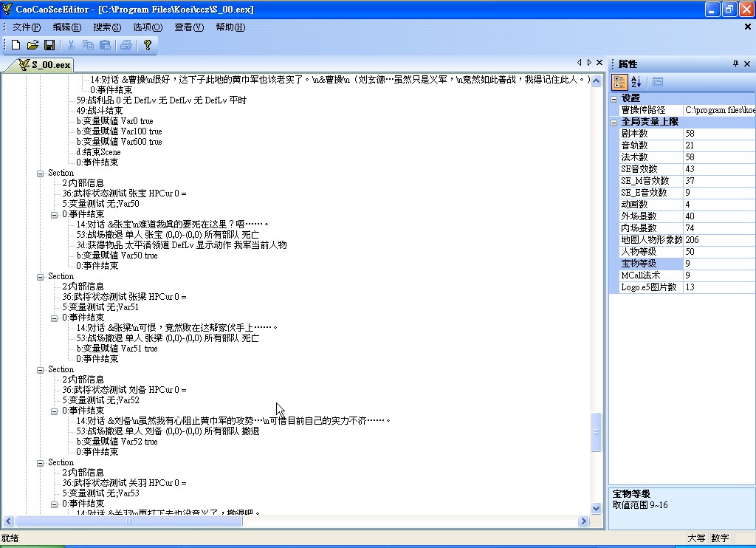
Task: Collapse the 全局变量上限 property group
Action: tap(614, 122)
